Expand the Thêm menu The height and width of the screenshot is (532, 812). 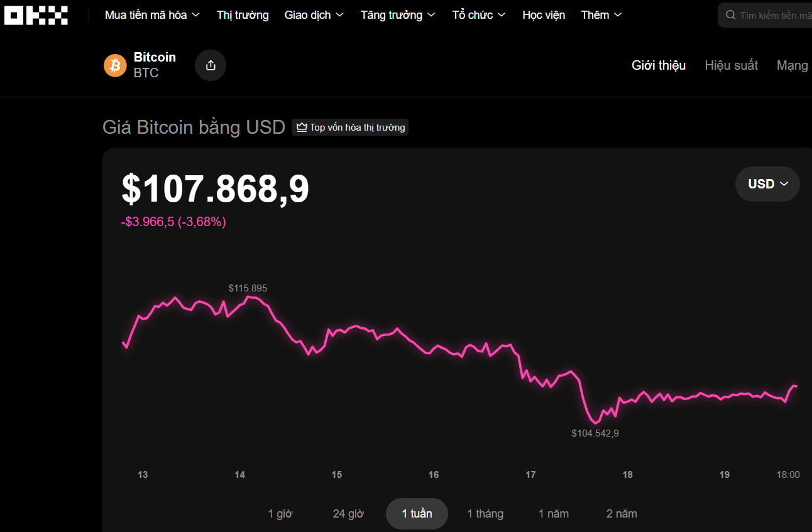(x=601, y=15)
